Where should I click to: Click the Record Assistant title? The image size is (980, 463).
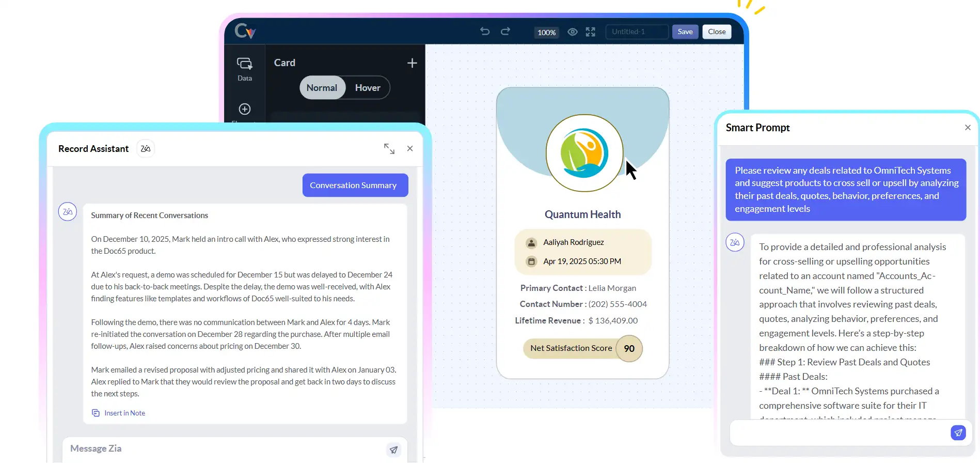pyautogui.click(x=93, y=149)
